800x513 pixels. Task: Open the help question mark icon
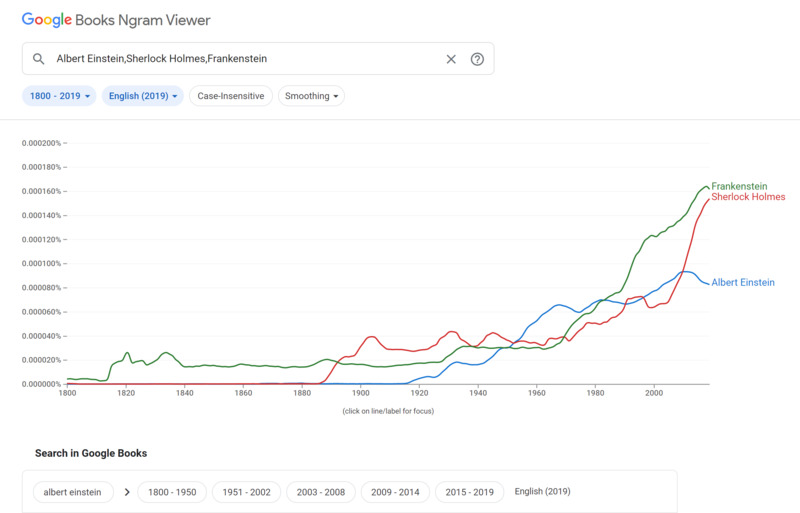click(x=477, y=59)
